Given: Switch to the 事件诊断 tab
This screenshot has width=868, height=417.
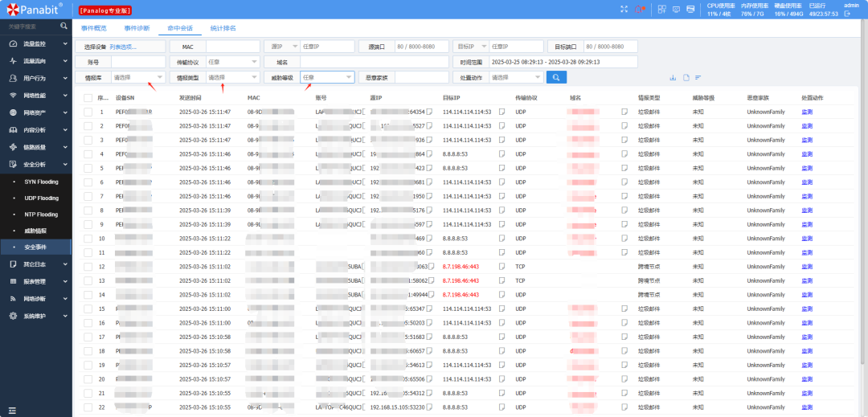Looking at the screenshot, I should tap(137, 27).
